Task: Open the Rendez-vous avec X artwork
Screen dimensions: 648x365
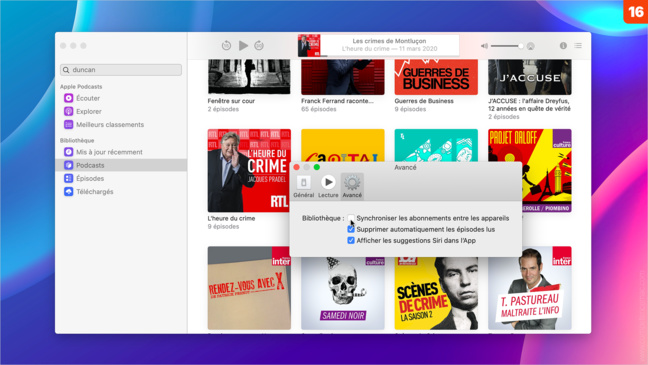Action: [249, 288]
